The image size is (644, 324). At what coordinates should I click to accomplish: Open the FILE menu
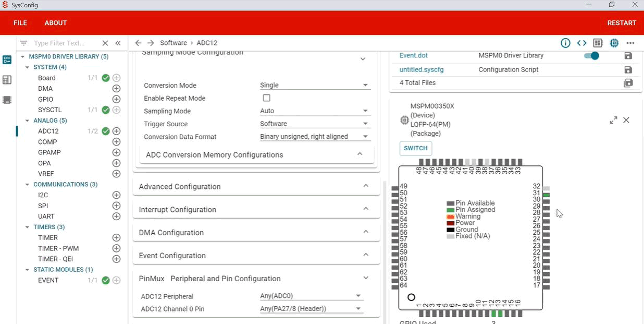tap(20, 23)
